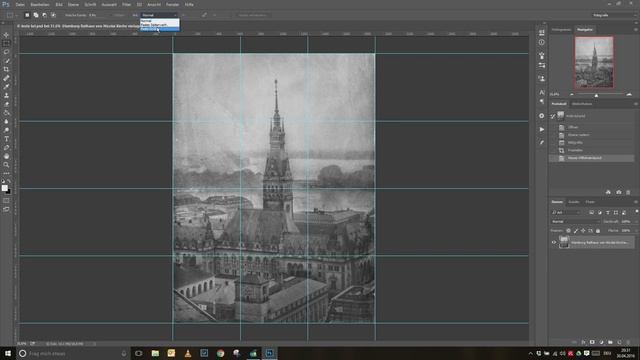Click the Navigator preview thumbnail
The width and height of the screenshot is (640, 360).
(x=594, y=62)
